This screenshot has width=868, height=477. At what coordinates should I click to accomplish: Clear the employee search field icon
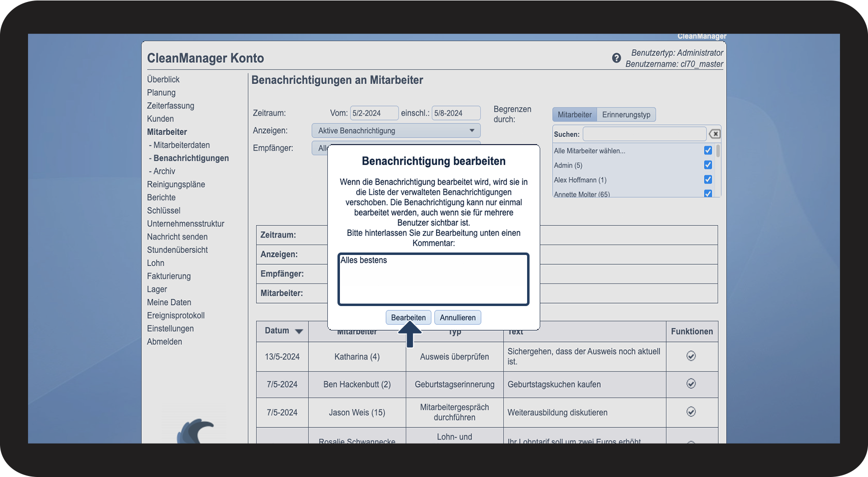(715, 134)
